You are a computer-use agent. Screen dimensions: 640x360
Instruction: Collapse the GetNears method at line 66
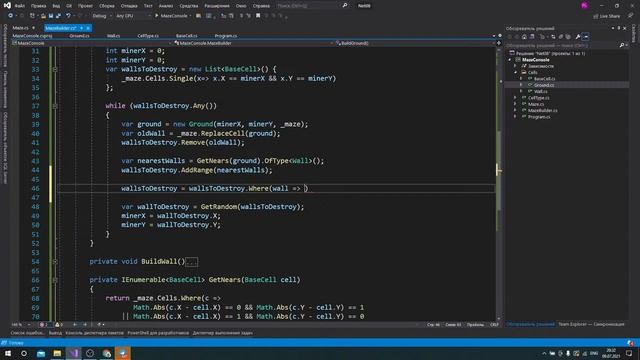click(55, 280)
